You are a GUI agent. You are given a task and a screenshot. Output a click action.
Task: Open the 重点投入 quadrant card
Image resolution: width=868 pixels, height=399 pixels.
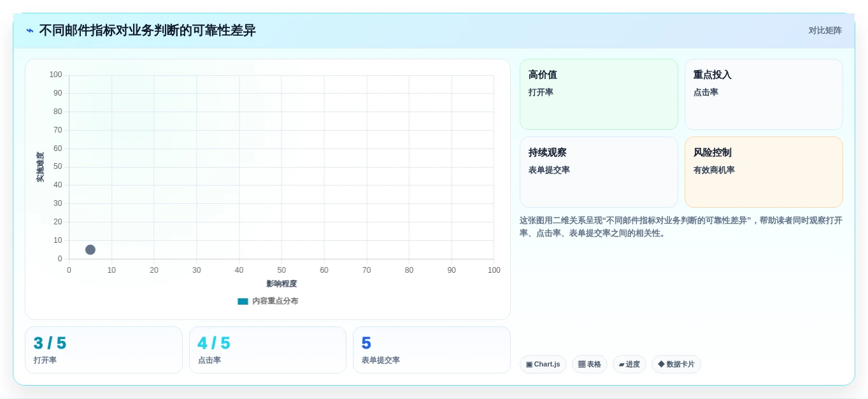(x=764, y=94)
